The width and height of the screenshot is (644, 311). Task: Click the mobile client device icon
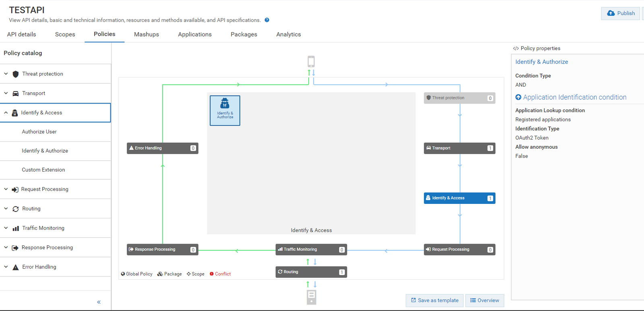[x=311, y=62]
